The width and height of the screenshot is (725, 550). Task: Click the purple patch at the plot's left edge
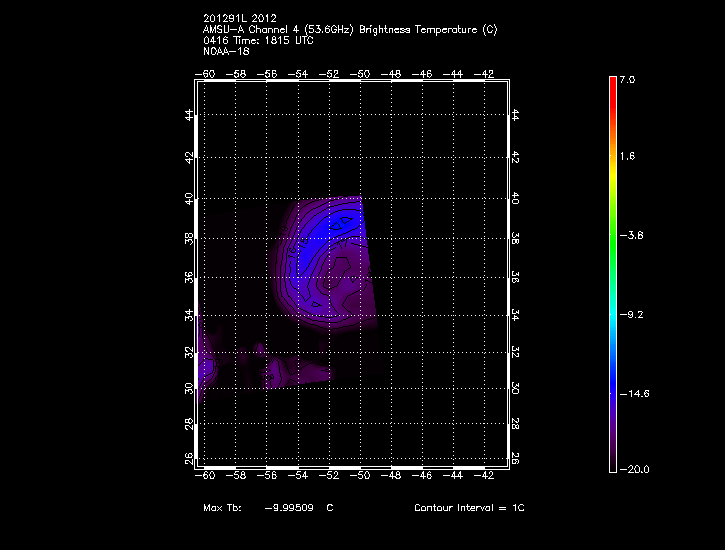pyautogui.click(x=207, y=370)
